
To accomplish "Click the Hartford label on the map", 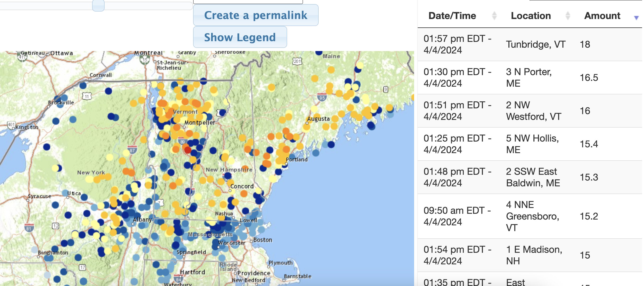I will [x=192, y=272].
